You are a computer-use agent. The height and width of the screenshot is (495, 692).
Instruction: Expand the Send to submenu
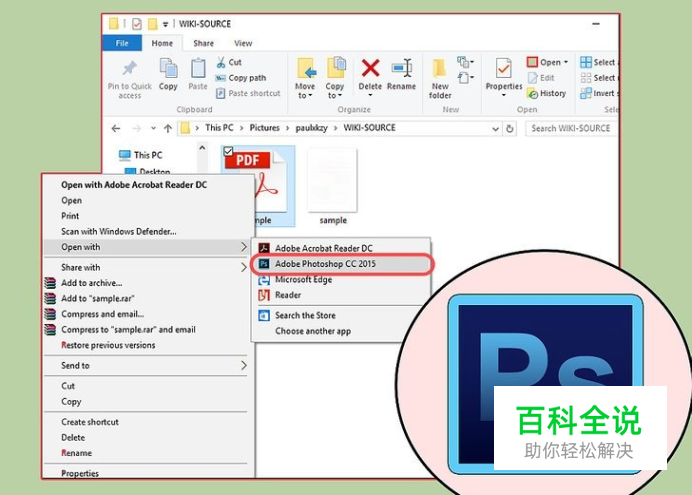pyautogui.click(x=146, y=366)
